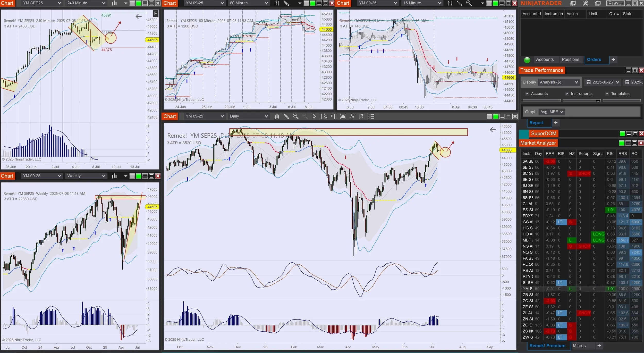The width and height of the screenshot is (644, 353).
Task: Open the Data Box icon on Daily chart
Action: [x=324, y=116]
